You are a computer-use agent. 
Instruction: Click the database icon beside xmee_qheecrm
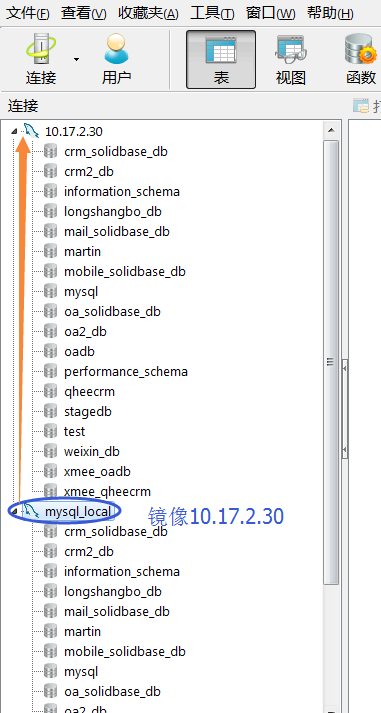coord(50,491)
